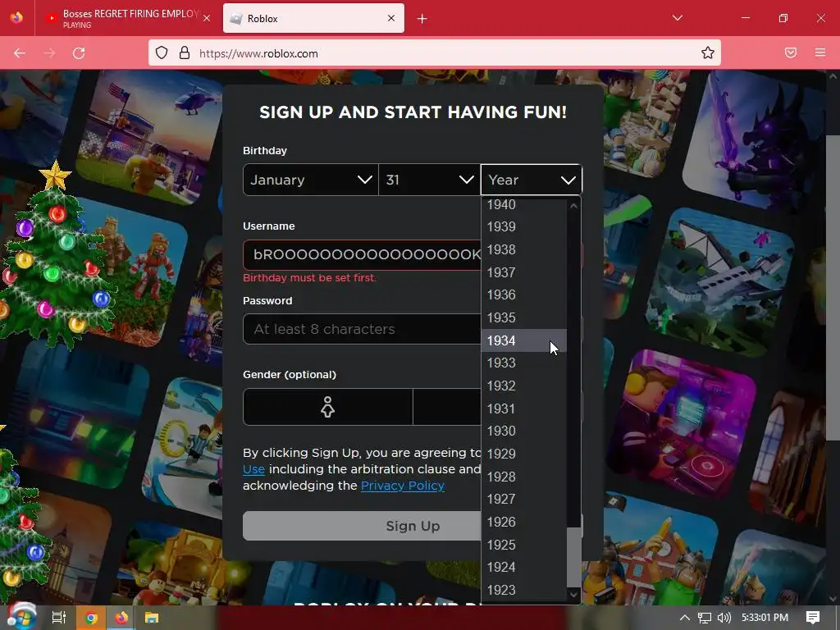Show hidden system tray icons
This screenshot has height=630, width=840.
pyautogui.click(x=685, y=618)
